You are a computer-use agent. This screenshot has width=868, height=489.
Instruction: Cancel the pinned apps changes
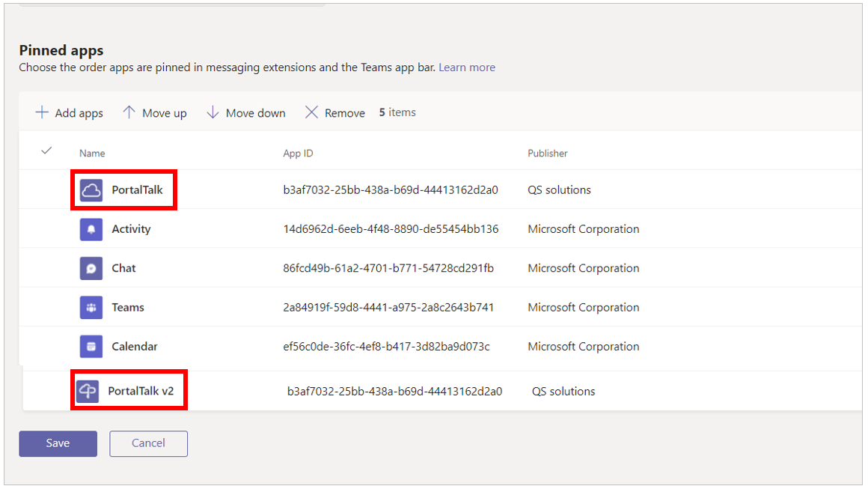[x=148, y=443]
